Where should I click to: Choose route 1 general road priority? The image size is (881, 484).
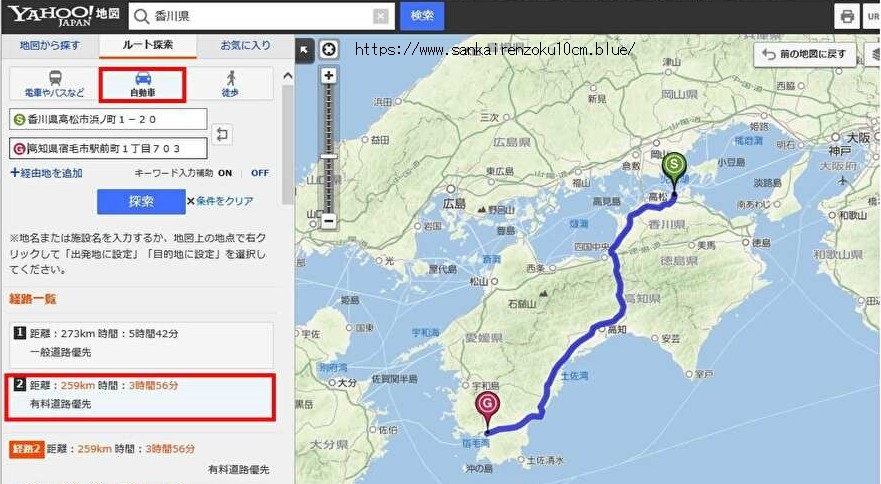coord(141,343)
